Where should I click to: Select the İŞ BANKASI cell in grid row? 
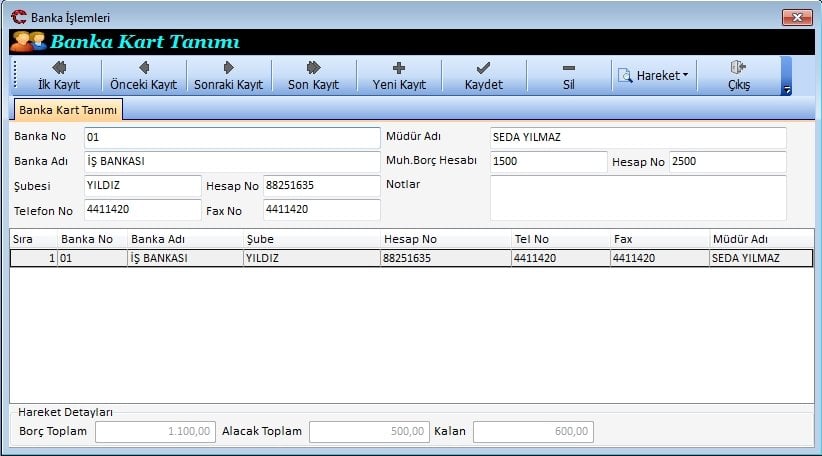pyautogui.click(x=186, y=258)
